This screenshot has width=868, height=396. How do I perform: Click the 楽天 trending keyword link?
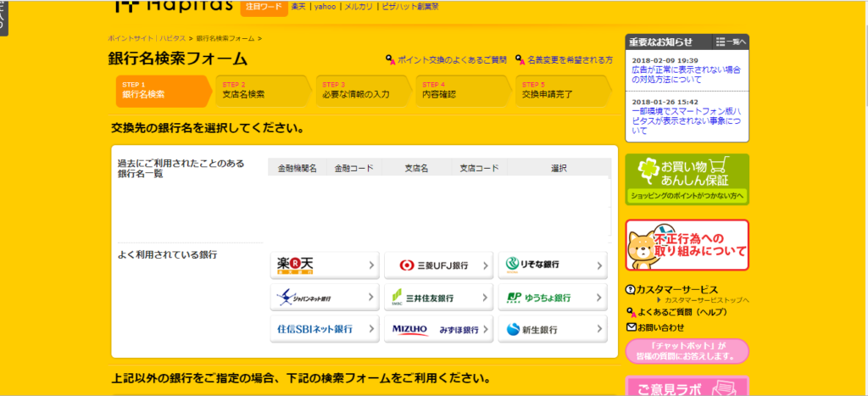[298, 7]
